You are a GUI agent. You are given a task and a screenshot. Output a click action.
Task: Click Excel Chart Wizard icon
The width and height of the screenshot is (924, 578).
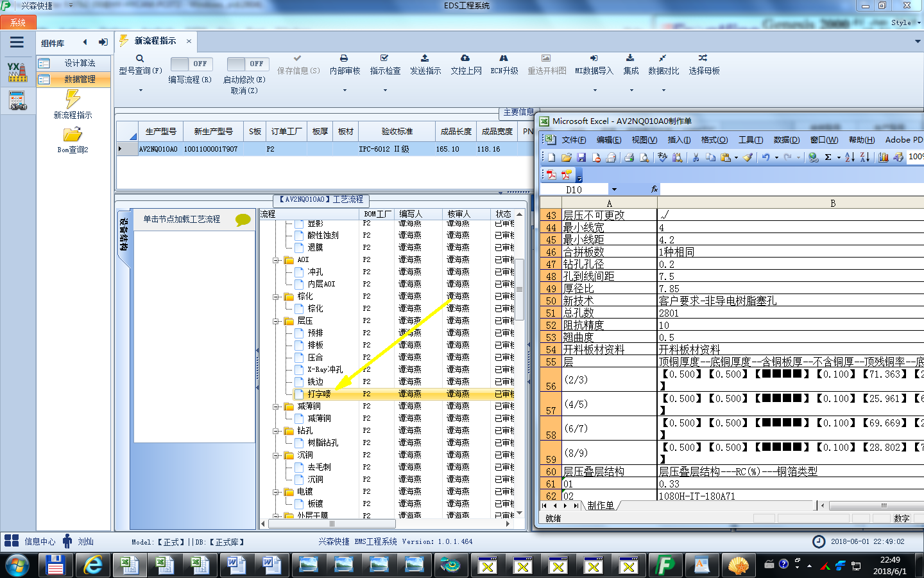pos(884,157)
